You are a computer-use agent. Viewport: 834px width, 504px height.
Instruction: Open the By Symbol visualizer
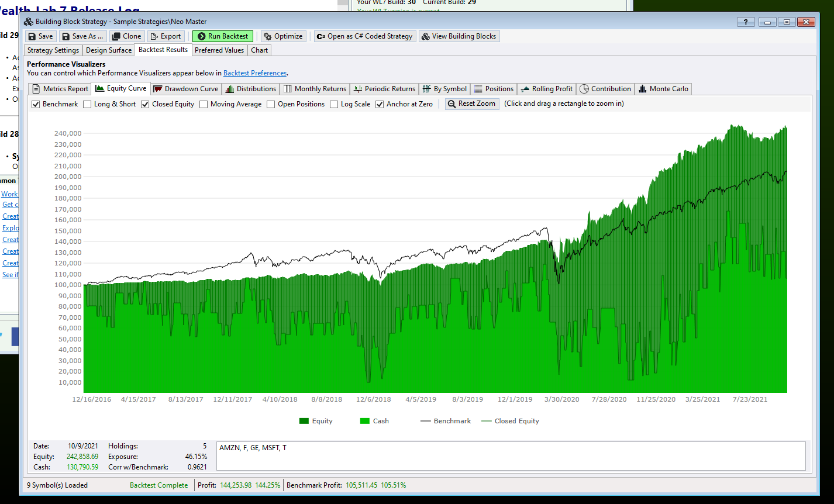[444, 89]
